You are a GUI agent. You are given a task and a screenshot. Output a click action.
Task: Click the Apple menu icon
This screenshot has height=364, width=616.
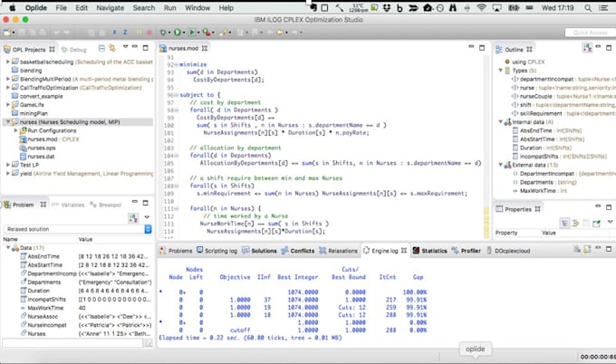click(x=12, y=8)
